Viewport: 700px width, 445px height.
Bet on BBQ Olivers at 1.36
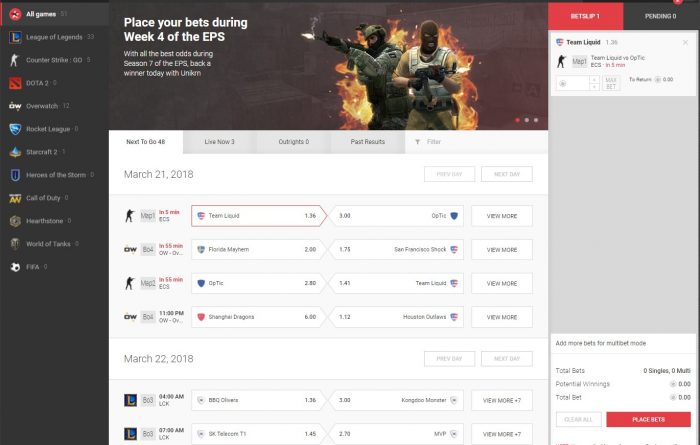pyautogui.click(x=258, y=400)
